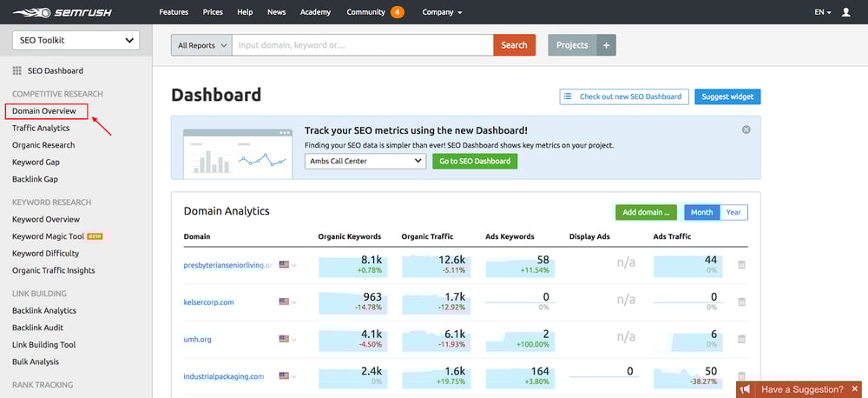Image resolution: width=868 pixels, height=398 pixels.
Task: Open the Prices page
Action: [213, 12]
